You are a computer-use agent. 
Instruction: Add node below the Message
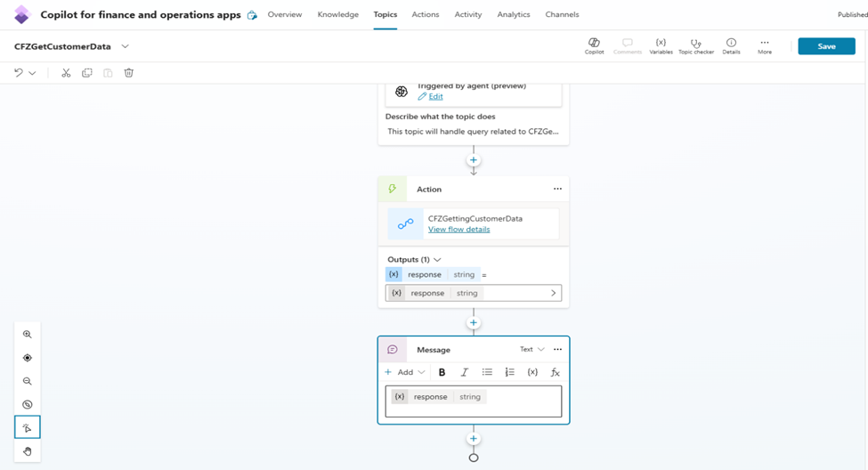pyautogui.click(x=474, y=439)
